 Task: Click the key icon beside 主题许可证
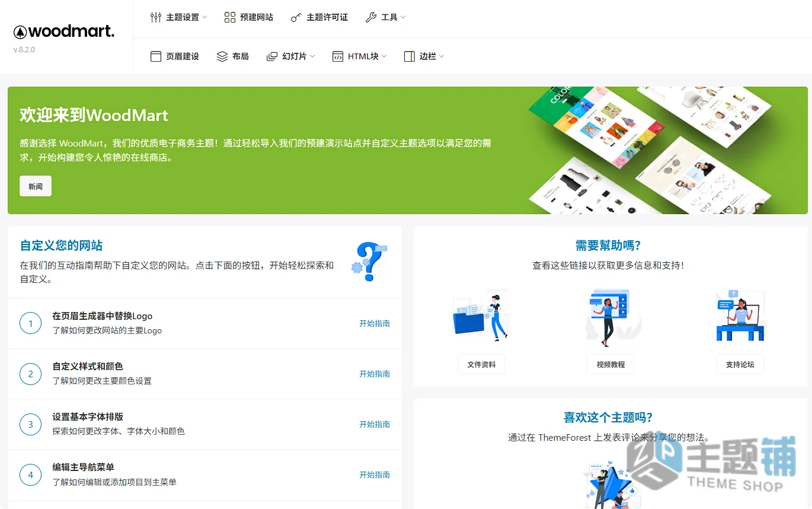click(x=296, y=17)
